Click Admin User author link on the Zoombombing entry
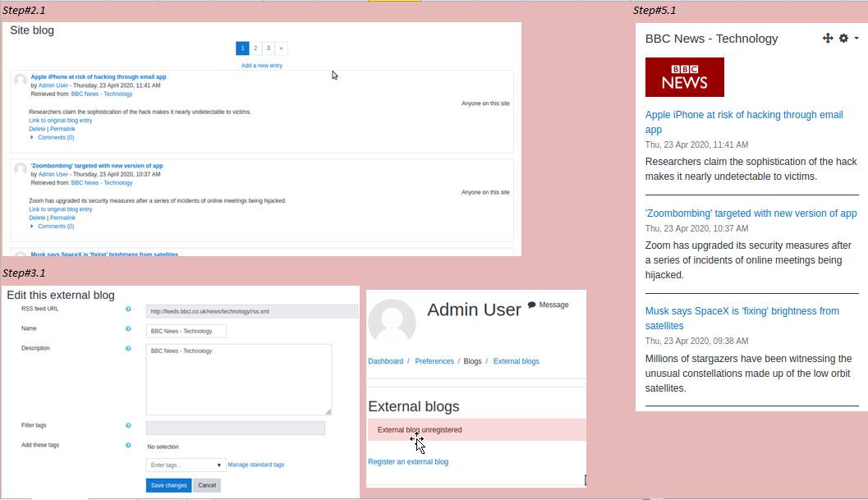The width and height of the screenshot is (868, 500). (53, 174)
